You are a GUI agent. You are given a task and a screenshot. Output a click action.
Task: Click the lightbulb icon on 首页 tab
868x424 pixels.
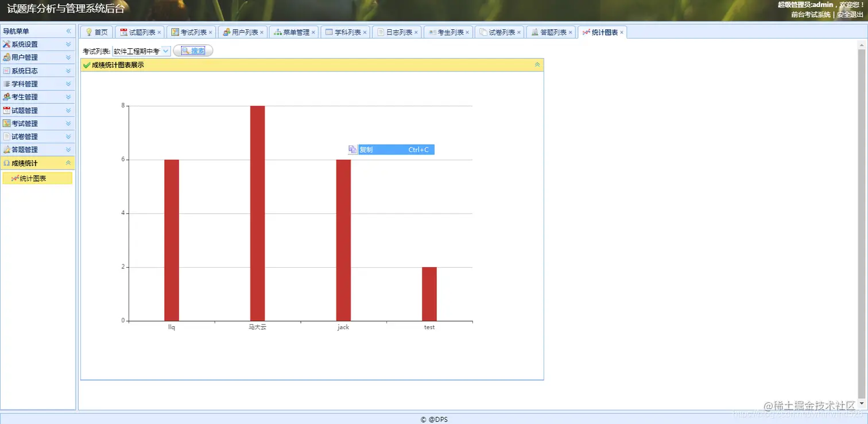click(x=89, y=32)
